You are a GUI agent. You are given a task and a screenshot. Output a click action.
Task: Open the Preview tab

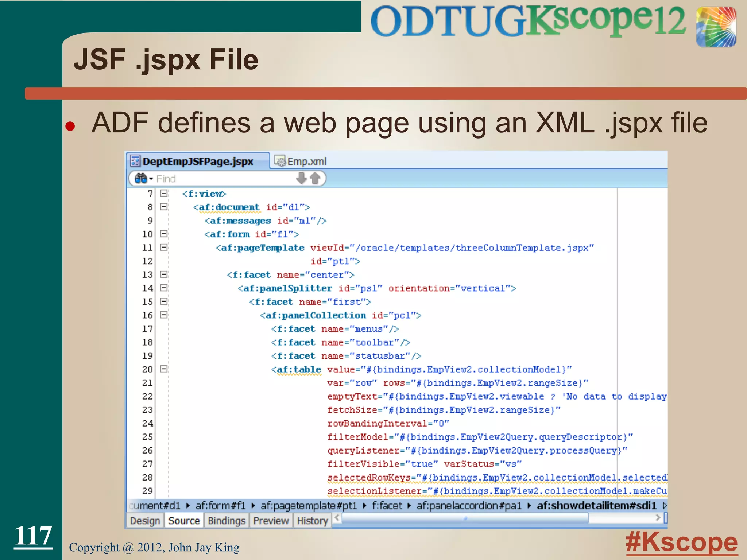[271, 521]
